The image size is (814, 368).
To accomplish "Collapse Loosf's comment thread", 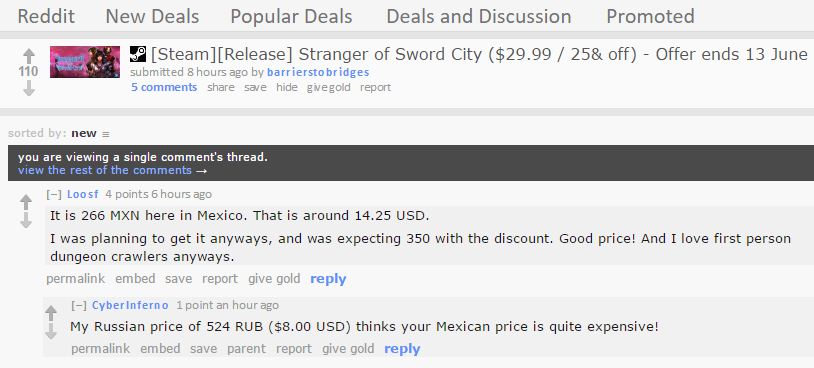I will (54, 195).
